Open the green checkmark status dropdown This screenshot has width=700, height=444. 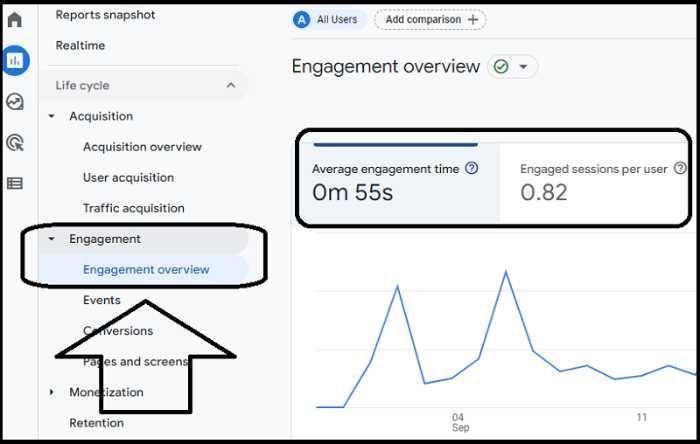pyautogui.click(x=512, y=67)
